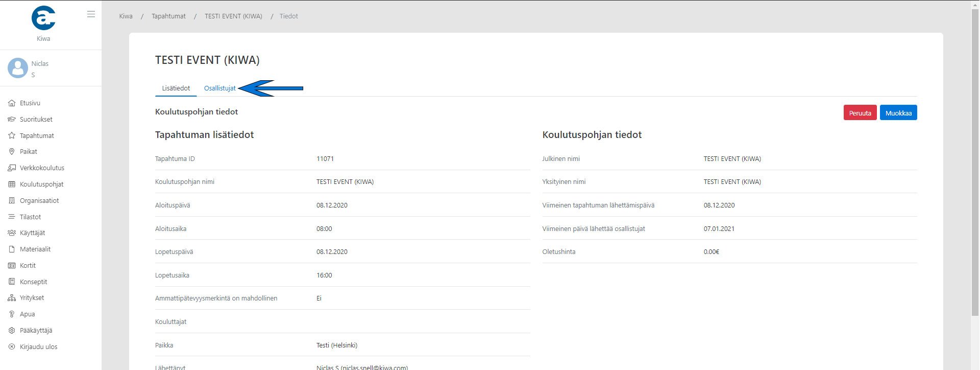Click the star icon beside Tapahtumat
Screen dimensions: 980x370
pyautogui.click(x=12, y=136)
